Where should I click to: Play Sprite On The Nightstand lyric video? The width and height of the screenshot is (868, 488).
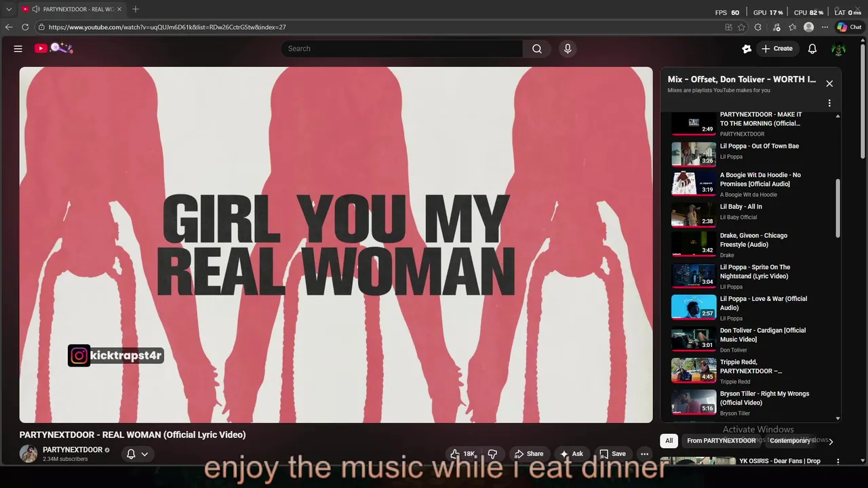(x=749, y=277)
